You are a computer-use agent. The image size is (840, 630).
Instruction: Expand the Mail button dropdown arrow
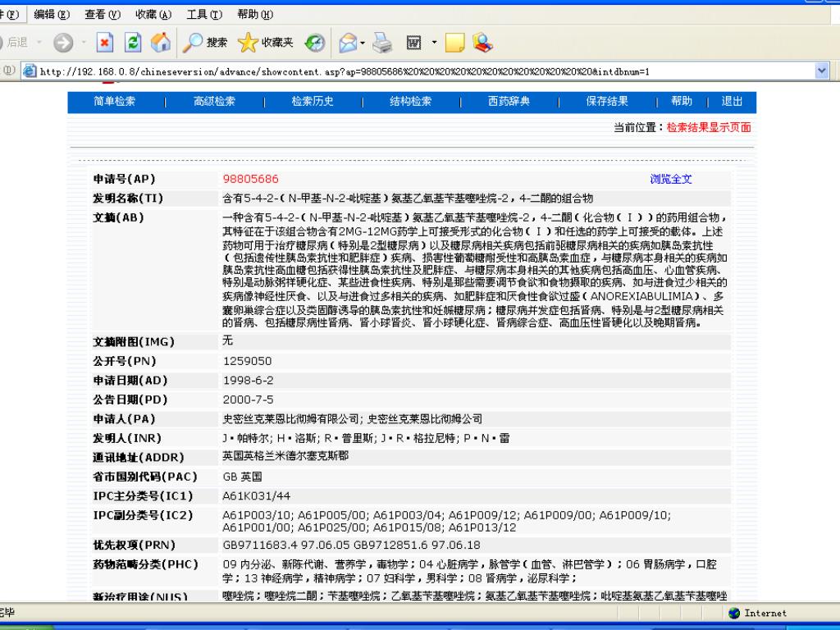click(363, 43)
